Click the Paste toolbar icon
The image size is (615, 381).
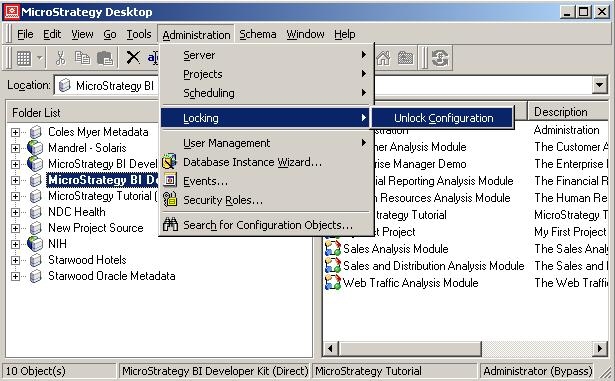point(105,58)
